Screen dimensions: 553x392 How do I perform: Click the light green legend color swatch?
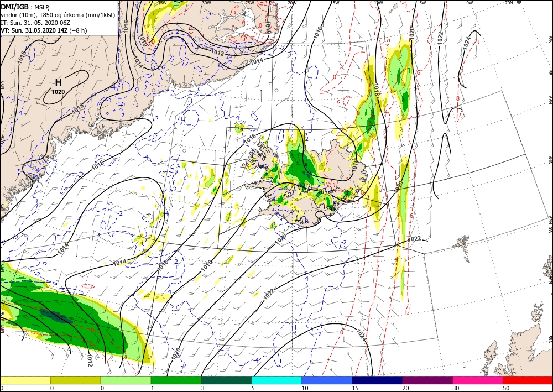coord(126,380)
